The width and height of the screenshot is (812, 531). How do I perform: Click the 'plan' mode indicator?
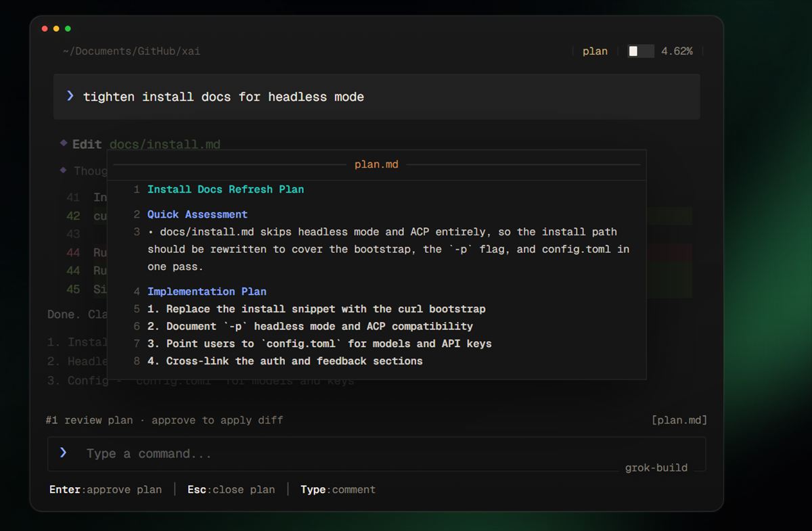click(595, 51)
